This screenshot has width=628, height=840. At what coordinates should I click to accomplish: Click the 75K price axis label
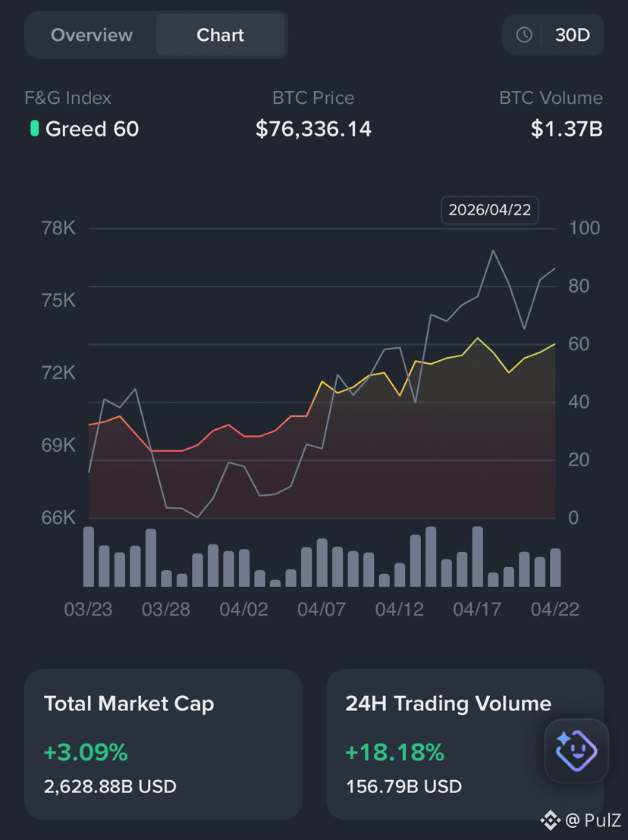coord(59,300)
